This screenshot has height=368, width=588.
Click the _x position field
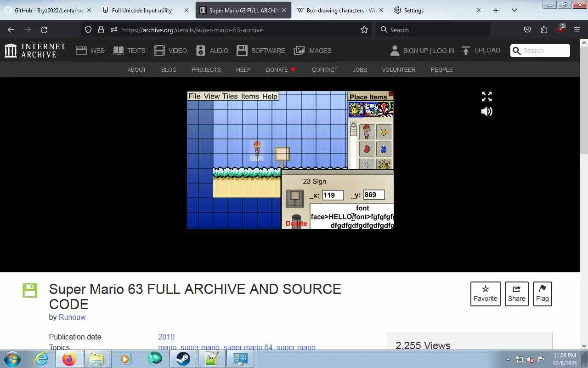(x=333, y=195)
